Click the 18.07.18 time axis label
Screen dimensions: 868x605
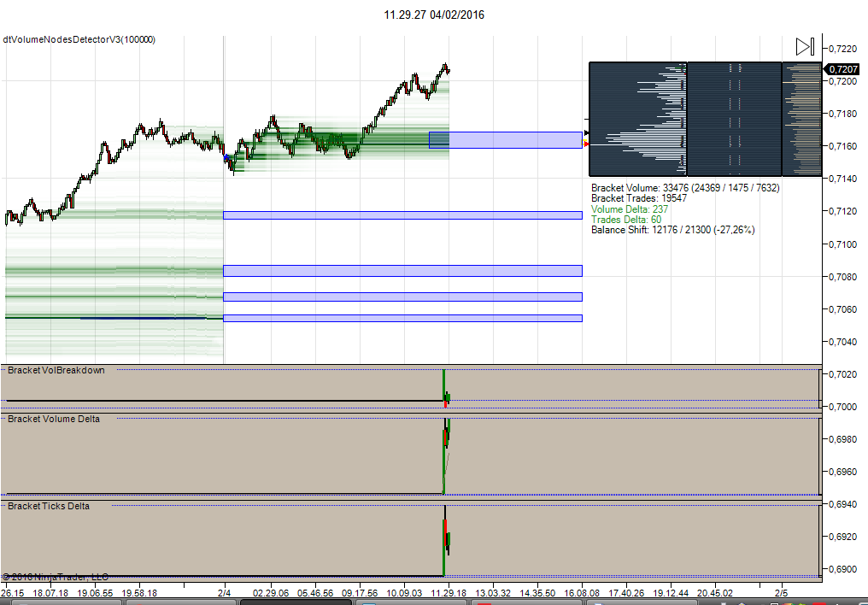click(50, 593)
